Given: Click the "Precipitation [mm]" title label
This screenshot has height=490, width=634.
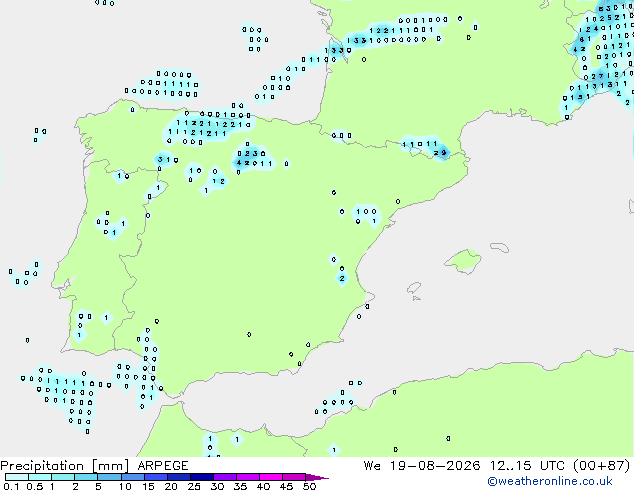Looking at the screenshot, I should [x=65, y=466].
